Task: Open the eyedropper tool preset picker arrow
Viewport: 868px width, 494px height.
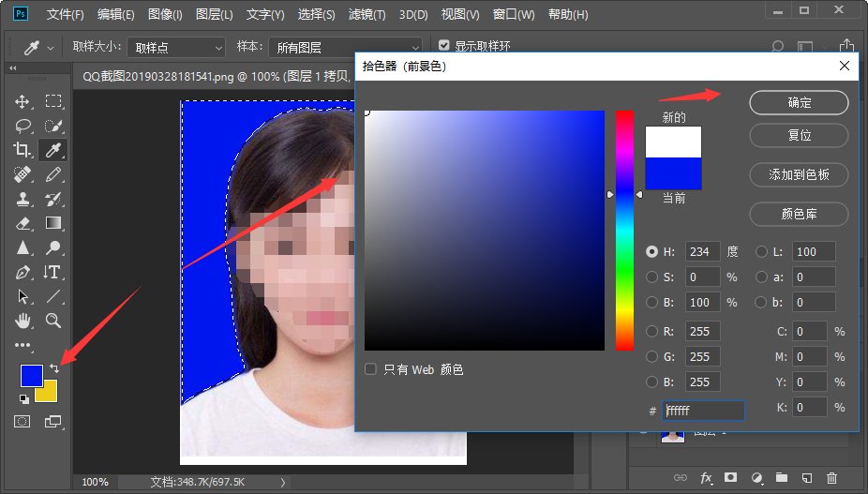Action: click(51, 48)
